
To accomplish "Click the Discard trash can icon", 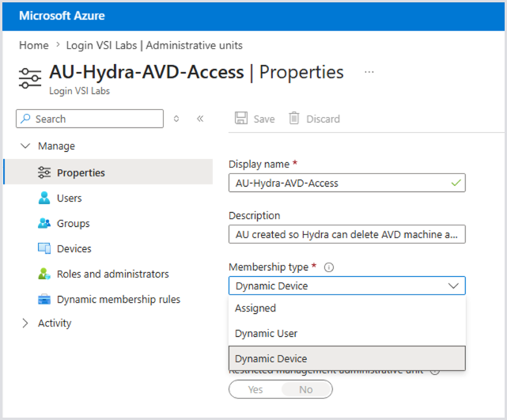I will pyautogui.click(x=294, y=118).
